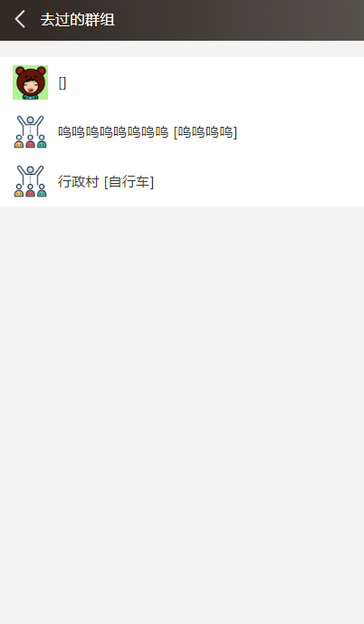Select the first list row's blank right side
This screenshot has height=624, width=364.
215,82
